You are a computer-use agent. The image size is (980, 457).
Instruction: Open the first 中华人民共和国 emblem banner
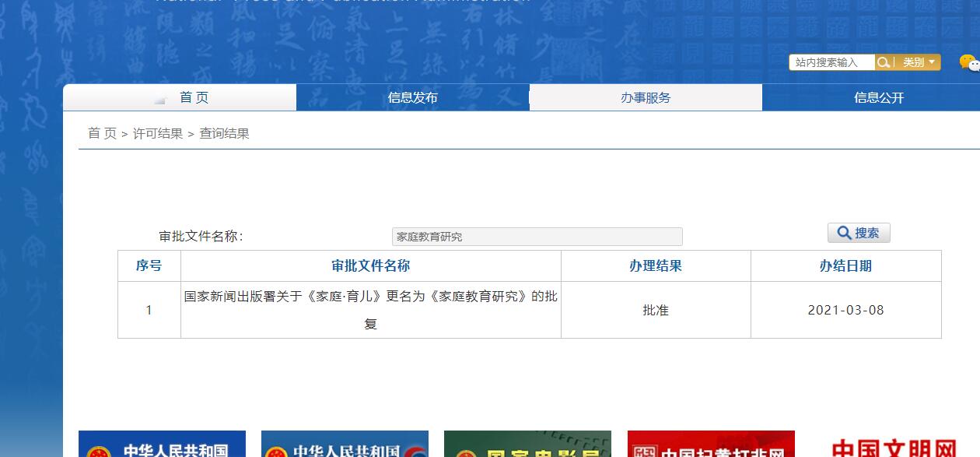click(x=162, y=445)
